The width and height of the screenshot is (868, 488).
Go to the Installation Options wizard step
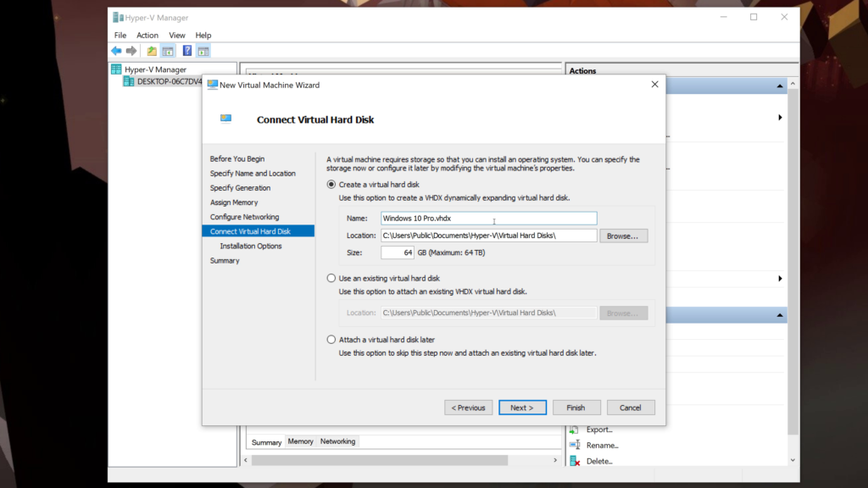point(251,247)
